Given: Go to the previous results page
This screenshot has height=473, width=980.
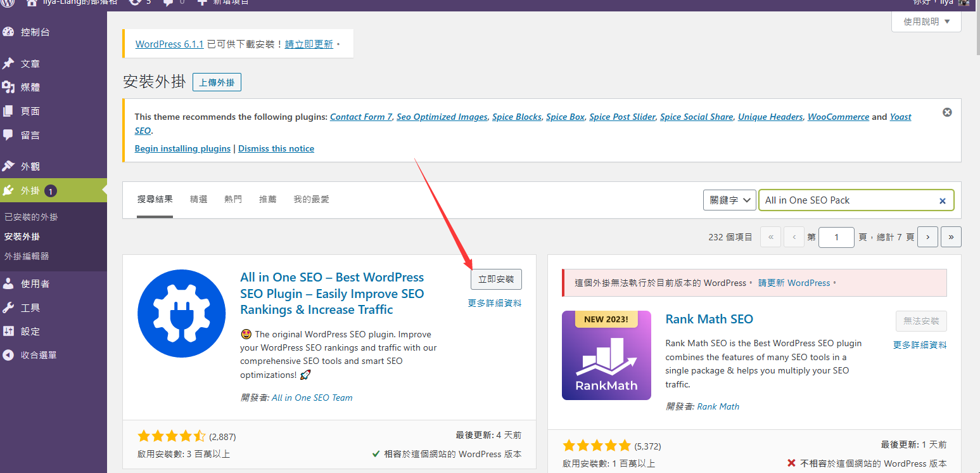Looking at the screenshot, I should pos(794,237).
